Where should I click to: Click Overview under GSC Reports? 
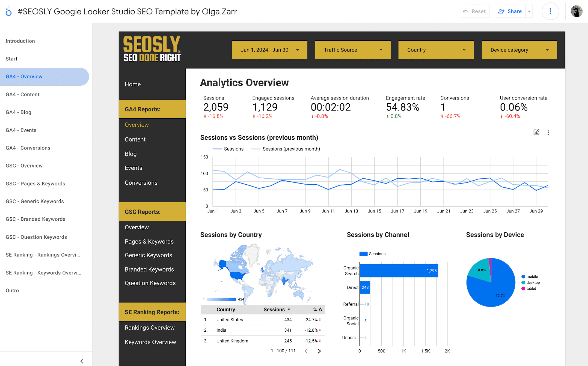137,227
